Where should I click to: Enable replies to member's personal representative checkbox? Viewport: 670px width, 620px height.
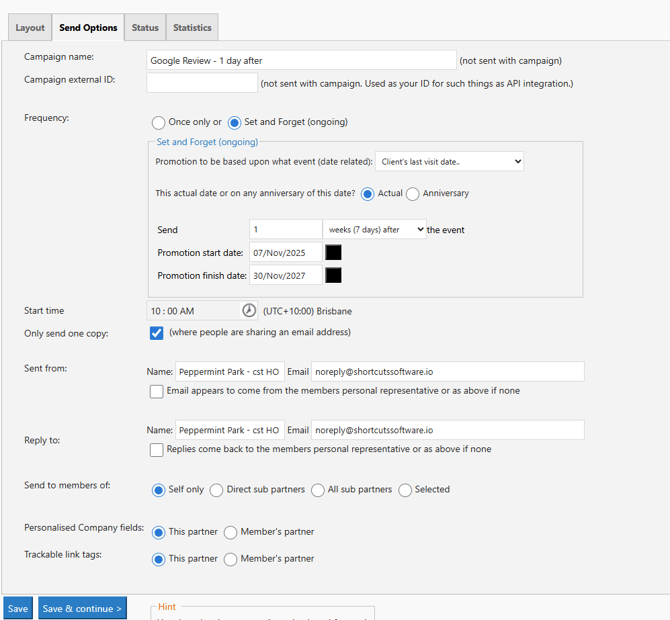(156, 450)
